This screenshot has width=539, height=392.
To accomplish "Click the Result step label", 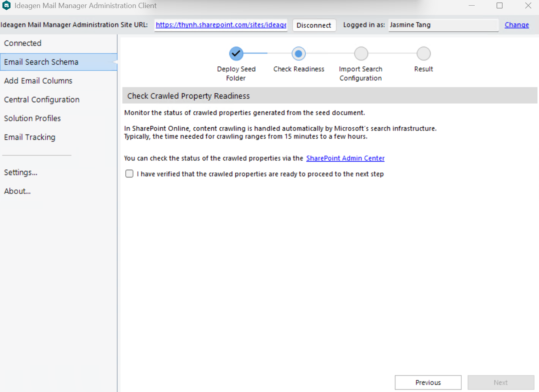I will 424,69.
